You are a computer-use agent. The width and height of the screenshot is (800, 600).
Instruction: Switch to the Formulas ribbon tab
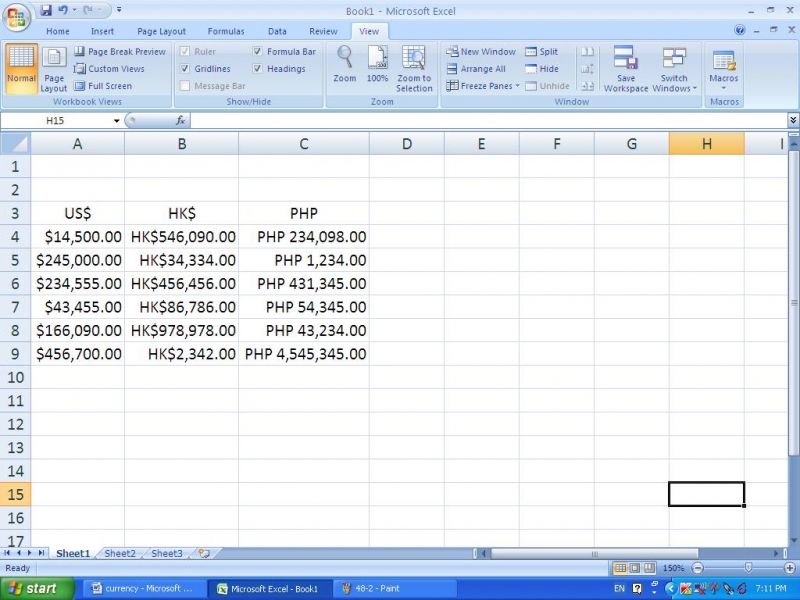tap(226, 31)
